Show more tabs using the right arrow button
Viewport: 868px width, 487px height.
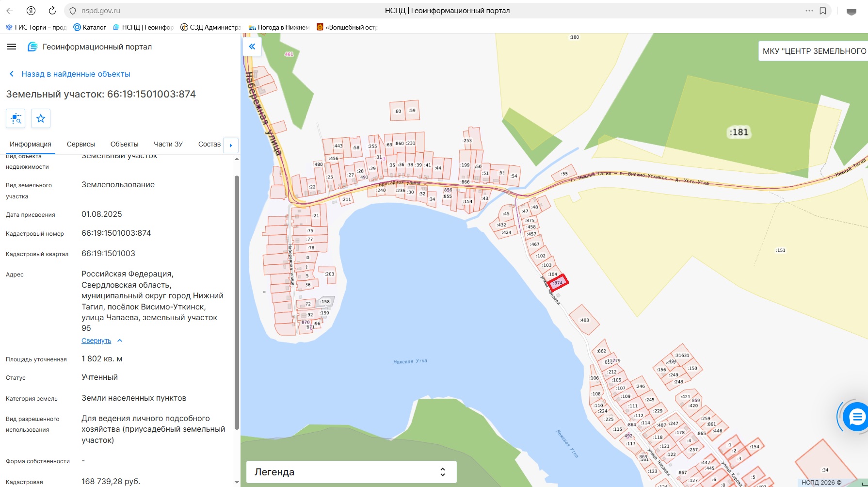pyautogui.click(x=231, y=145)
